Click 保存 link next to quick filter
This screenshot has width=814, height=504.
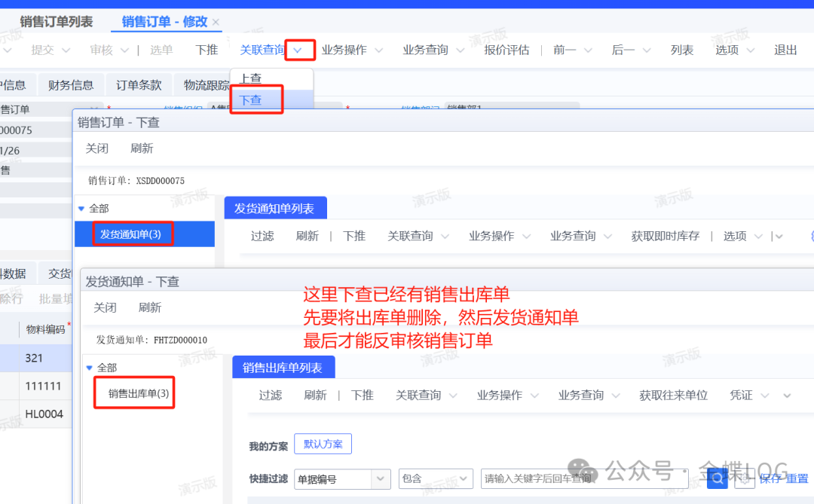point(770,478)
